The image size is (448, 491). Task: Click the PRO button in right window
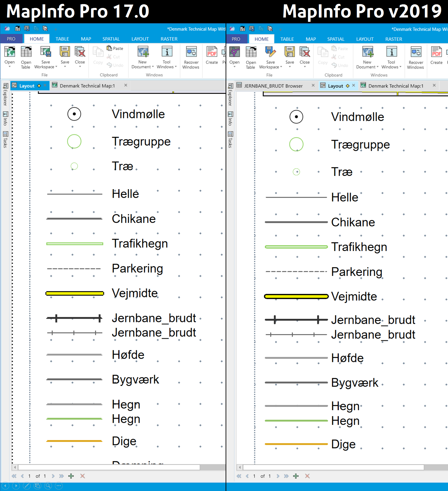[x=236, y=39]
